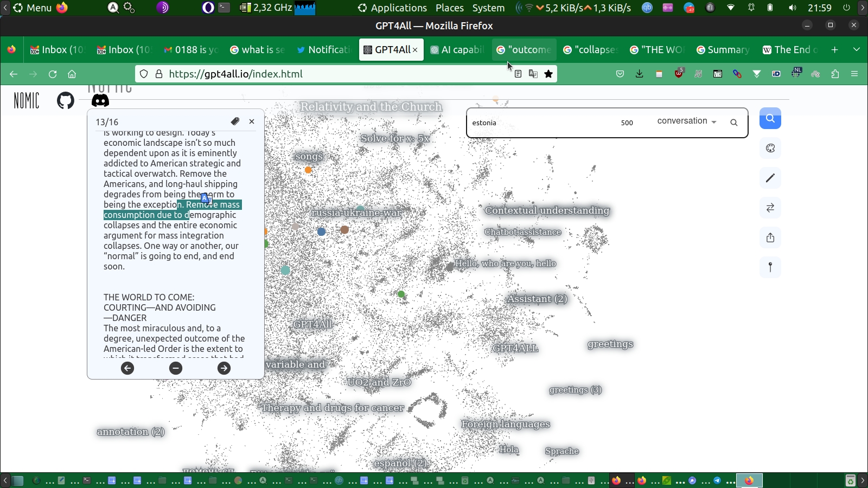Toggle reader view in address bar
The width and height of the screenshot is (868, 488).
518,74
